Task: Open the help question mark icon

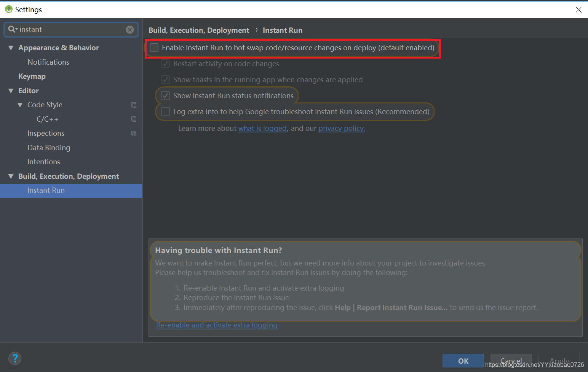Action: pyautogui.click(x=15, y=358)
